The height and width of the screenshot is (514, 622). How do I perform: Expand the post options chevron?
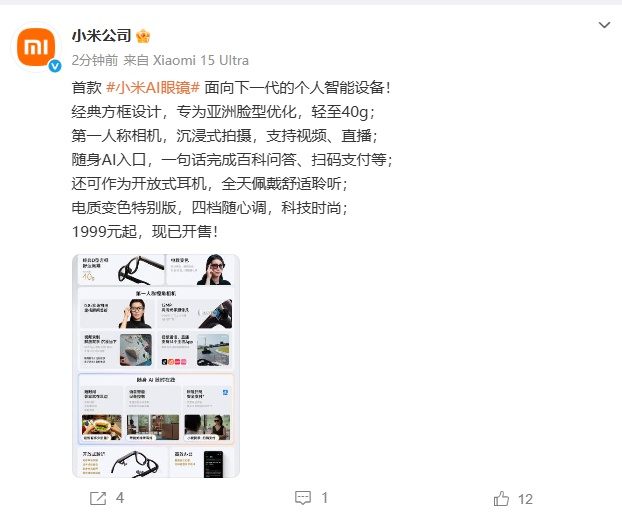coord(604,25)
